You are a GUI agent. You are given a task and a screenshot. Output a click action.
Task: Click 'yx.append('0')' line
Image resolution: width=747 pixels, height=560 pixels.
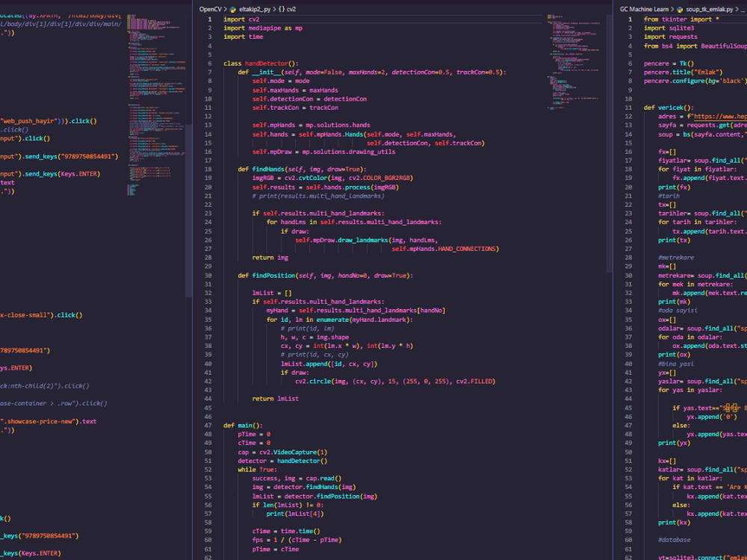[x=712, y=417]
